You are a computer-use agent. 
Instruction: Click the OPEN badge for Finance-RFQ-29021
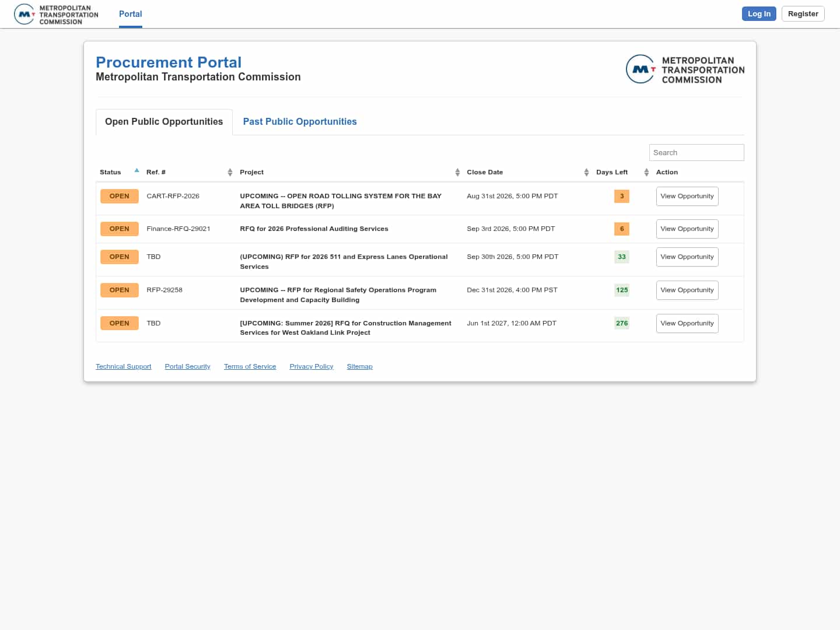point(120,229)
